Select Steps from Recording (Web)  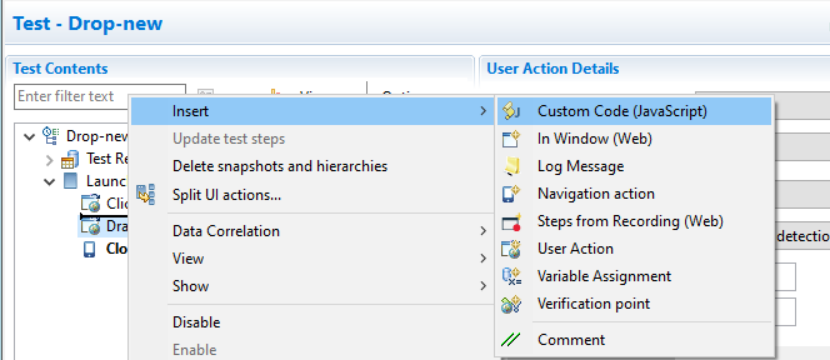pyautogui.click(x=634, y=221)
